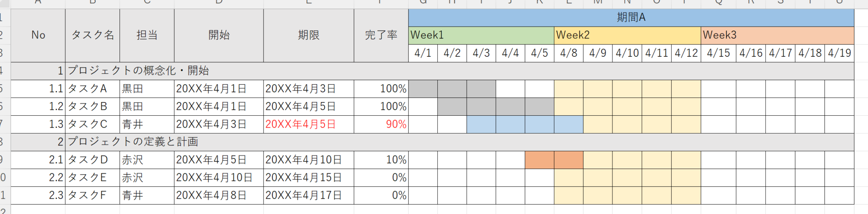This screenshot has height=214, width=868.
Task: Select the プロジェクトの定義と計画 section cell
Action: [133, 142]
